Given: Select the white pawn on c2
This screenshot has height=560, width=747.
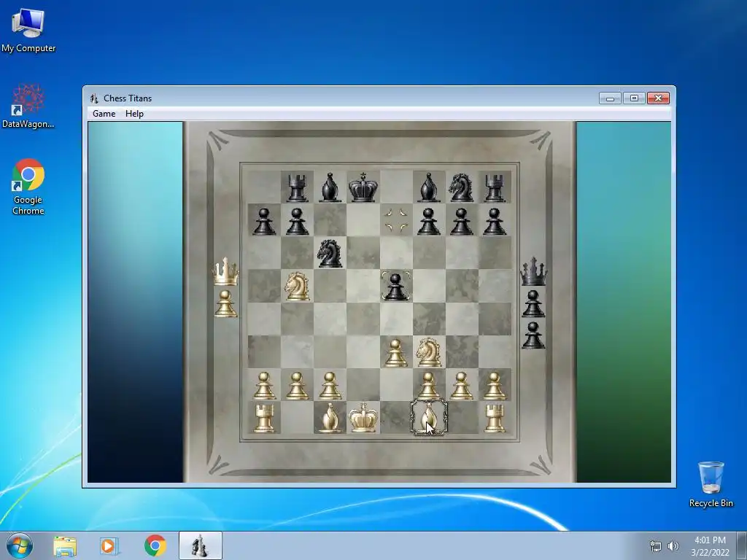Looking at the screenshot, I should pos(330,385).
